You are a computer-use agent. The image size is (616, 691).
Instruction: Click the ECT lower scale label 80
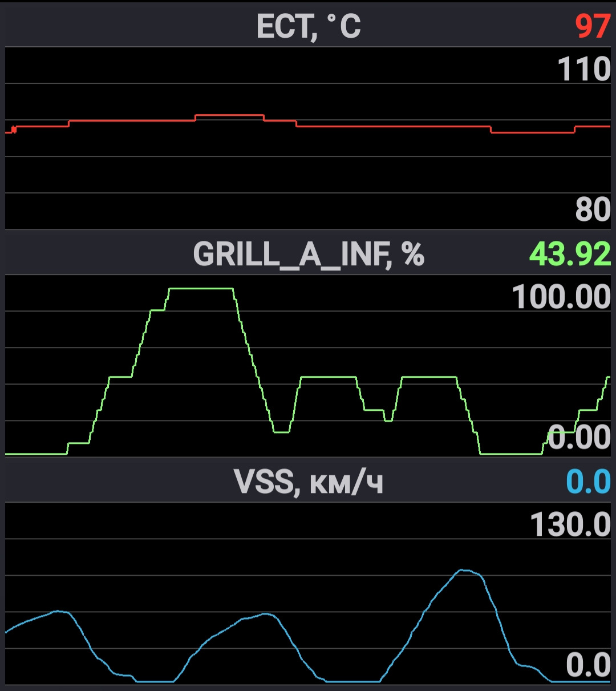point(593,209)
